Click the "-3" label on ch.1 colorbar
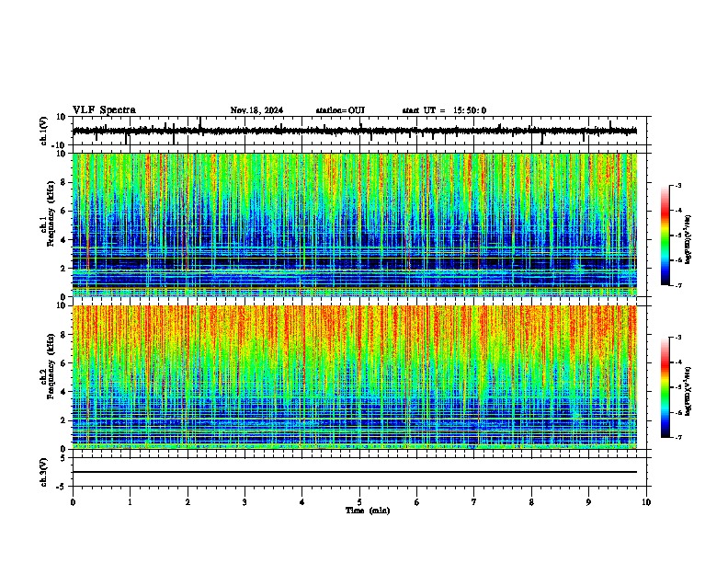Viewport: 728px width, 563px height. coord(678,185)
